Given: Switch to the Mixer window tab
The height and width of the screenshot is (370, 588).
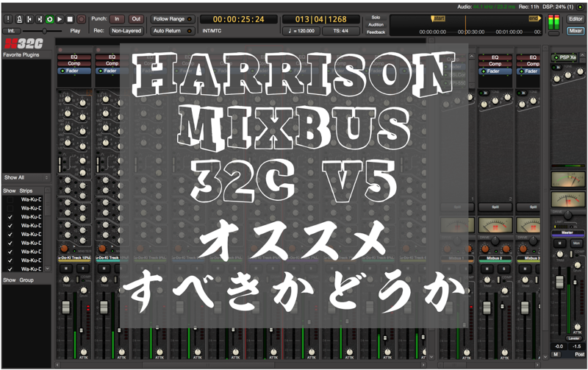Looking at the screenshot, I should [x=576, y=31].
